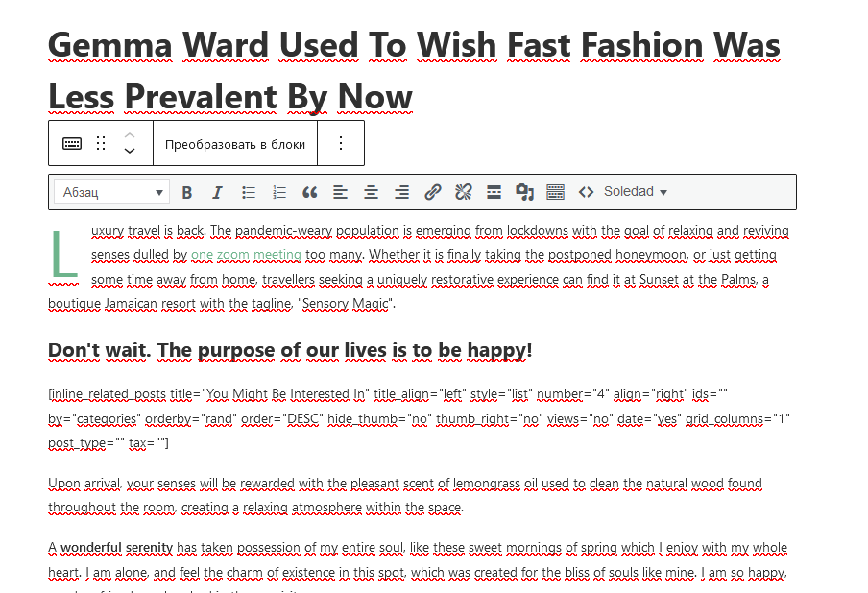This screenshot has width=868, height=593.
Task: Open the 'one zoom meeting' link
Action: 246,255
